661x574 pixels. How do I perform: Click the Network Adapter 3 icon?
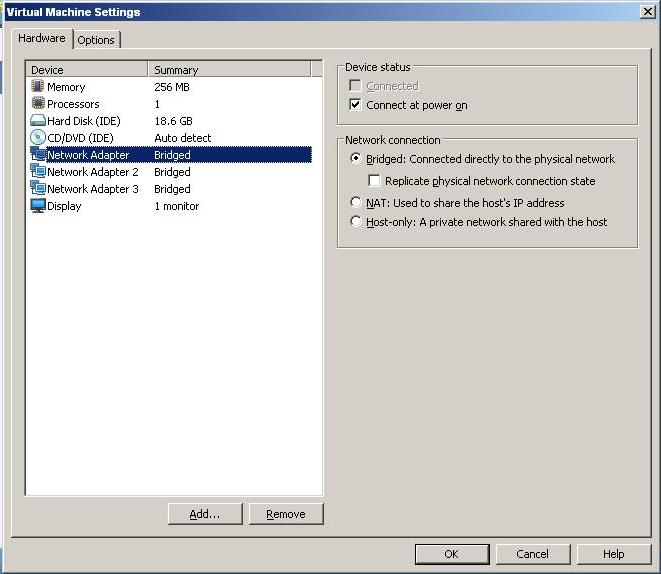tap(38, 188)
